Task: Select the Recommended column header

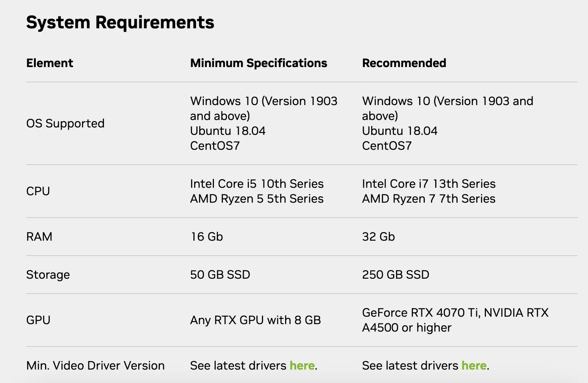Action: click(x=404, y=63)
